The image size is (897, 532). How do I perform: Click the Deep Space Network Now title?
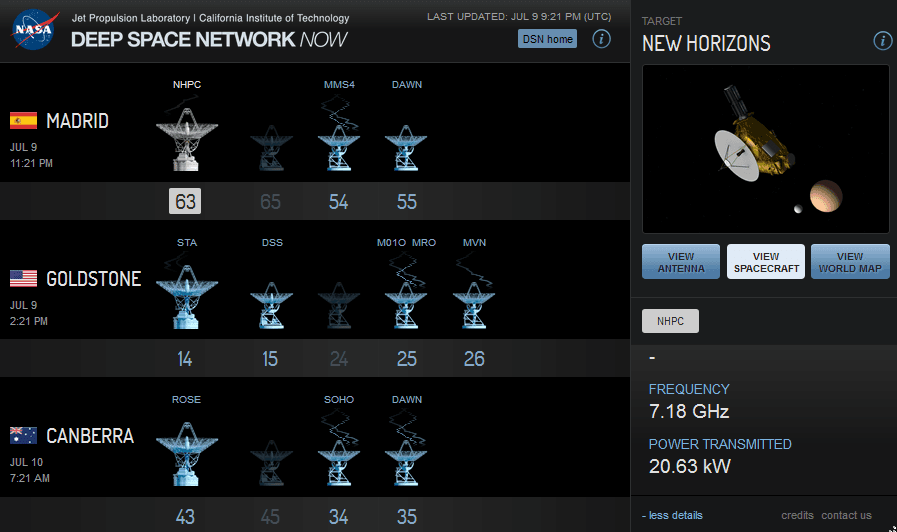[209, 39]
